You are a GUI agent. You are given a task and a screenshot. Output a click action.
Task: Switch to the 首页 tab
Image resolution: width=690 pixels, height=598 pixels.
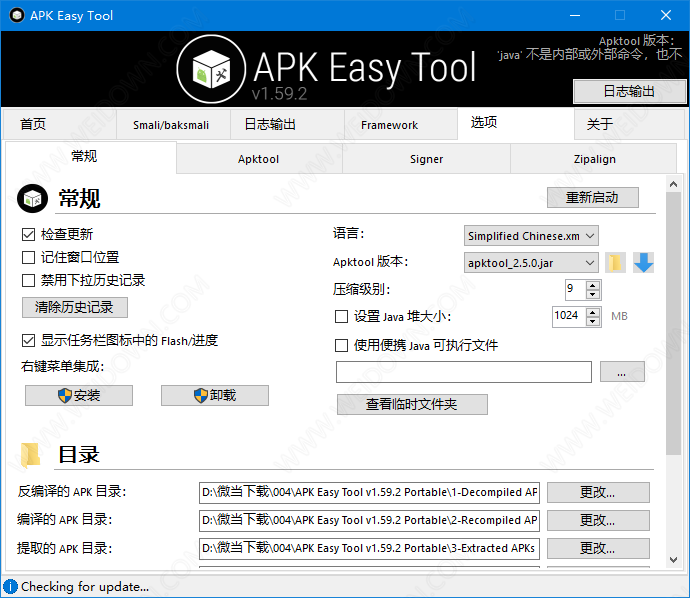click(x=59, y=125)
